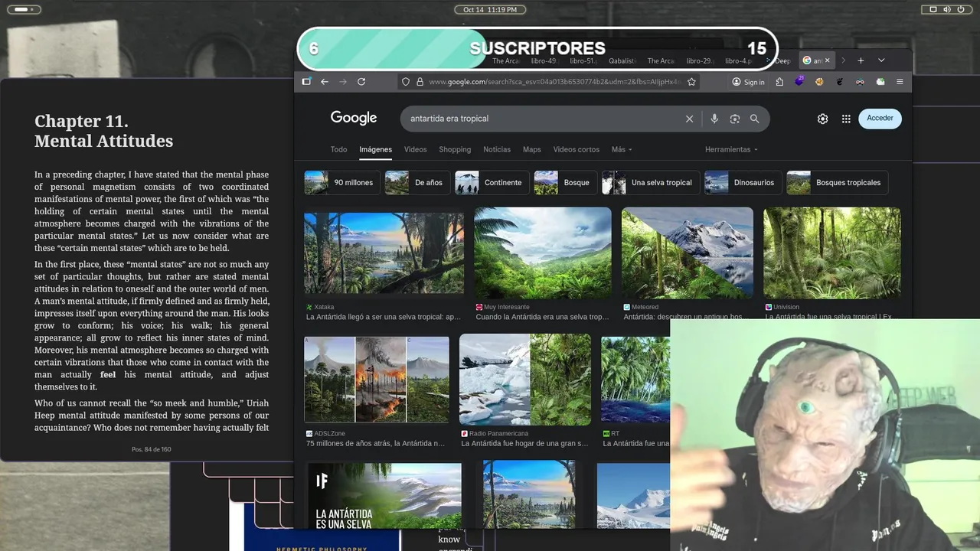
Task: Switch to the libro-51 browser tab
Action: tap(583, 60)
